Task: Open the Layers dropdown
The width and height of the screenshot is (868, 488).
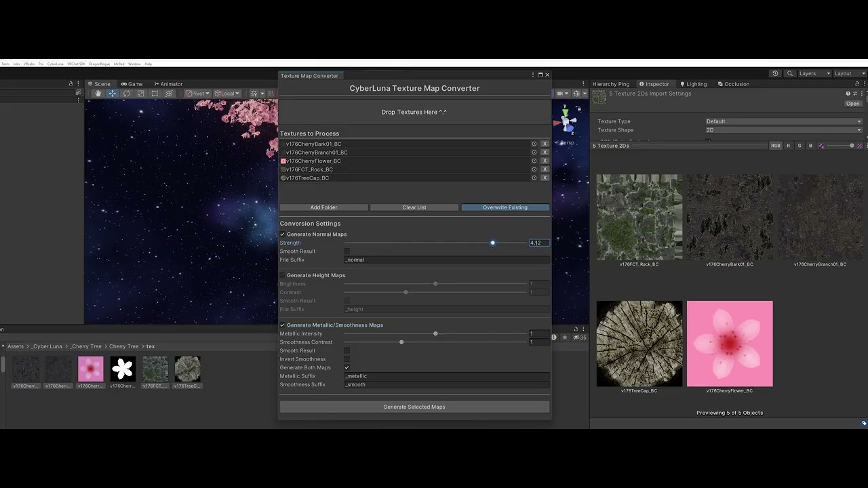Action: tap(814, 73)
